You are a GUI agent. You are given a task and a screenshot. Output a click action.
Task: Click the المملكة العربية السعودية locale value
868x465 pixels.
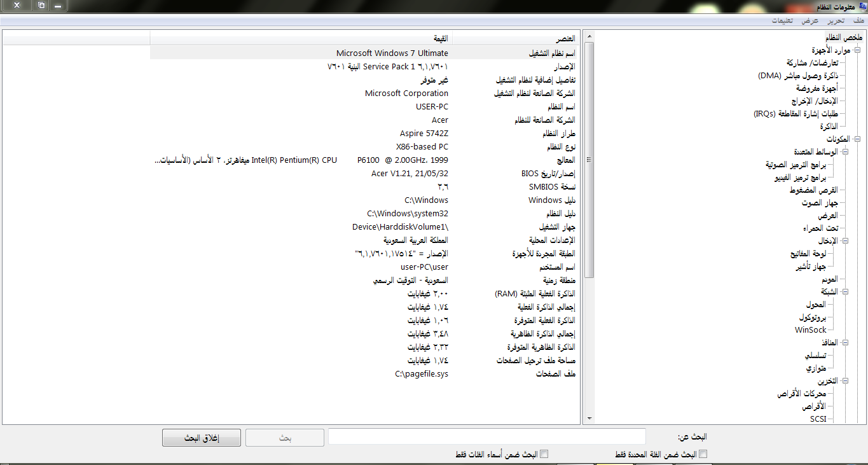(415, 240)
